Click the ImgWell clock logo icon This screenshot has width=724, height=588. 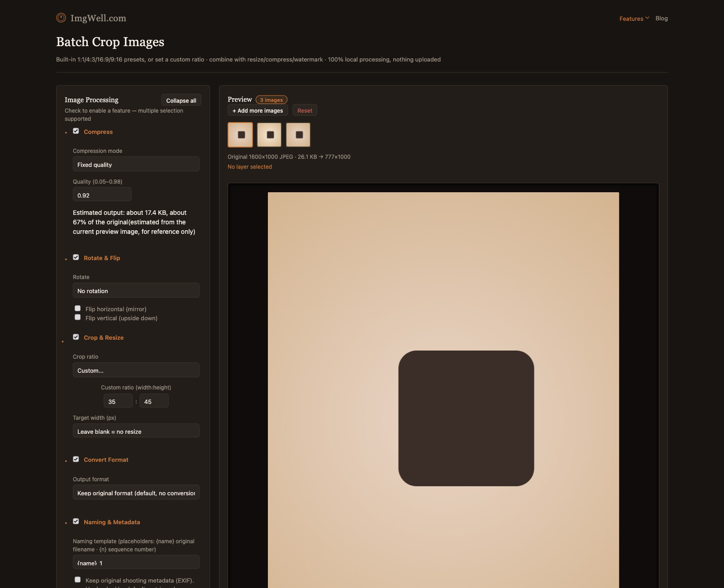point(61,18)
